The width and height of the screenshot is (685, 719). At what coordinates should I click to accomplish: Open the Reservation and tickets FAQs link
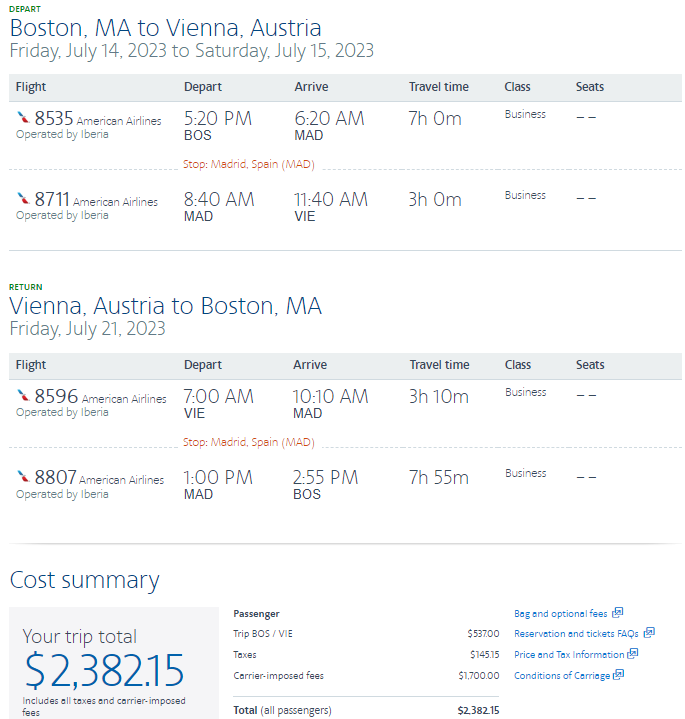(x=576, y=633)
